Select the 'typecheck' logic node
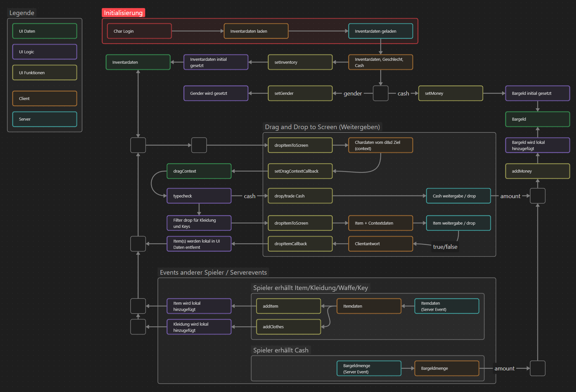 (199, 196)
